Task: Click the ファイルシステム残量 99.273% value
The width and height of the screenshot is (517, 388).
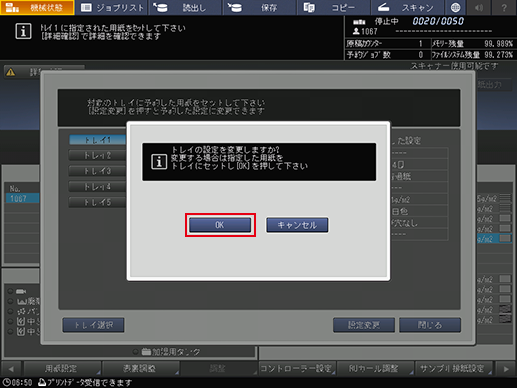Action: 498,55
